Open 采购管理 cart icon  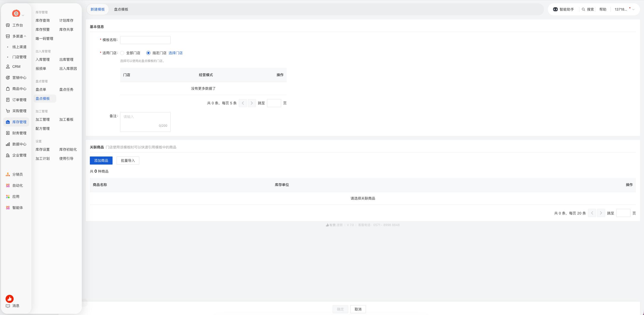point(8,111)
